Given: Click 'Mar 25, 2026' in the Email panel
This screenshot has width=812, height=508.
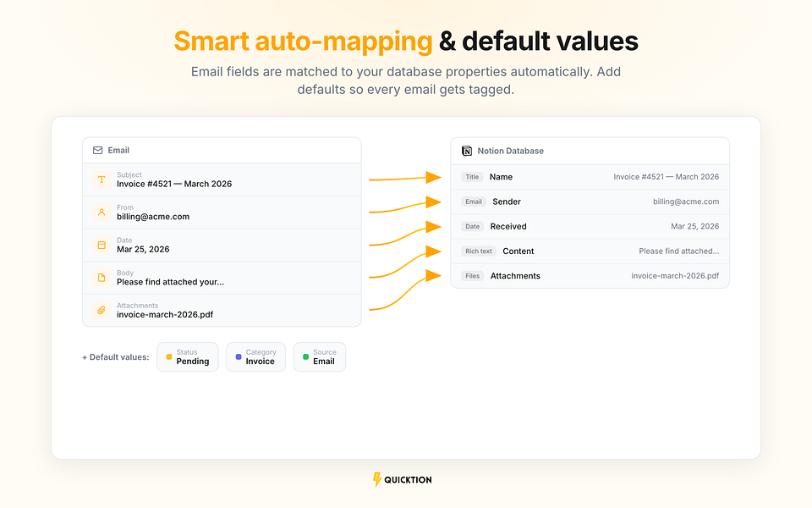Looking at the screenshot, I should click(x=143, y=249).
